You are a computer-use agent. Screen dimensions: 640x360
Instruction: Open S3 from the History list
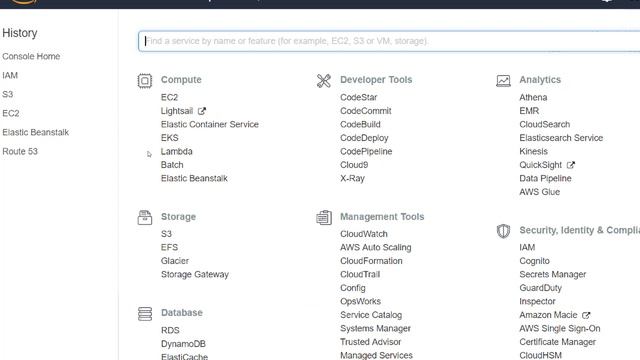tap(7, 94)
